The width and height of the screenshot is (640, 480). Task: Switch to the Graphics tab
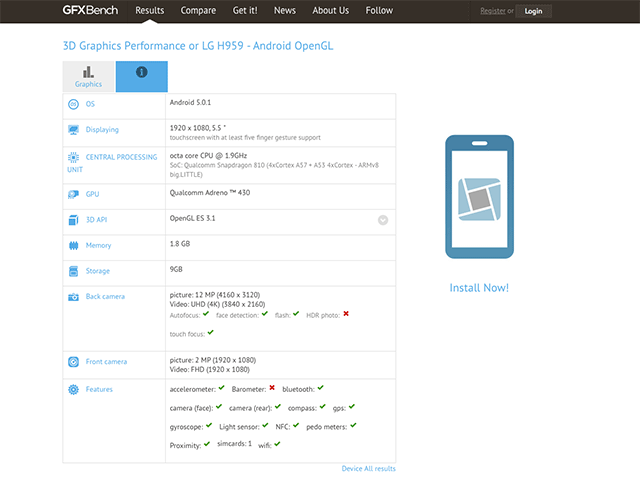coord(89,77)
